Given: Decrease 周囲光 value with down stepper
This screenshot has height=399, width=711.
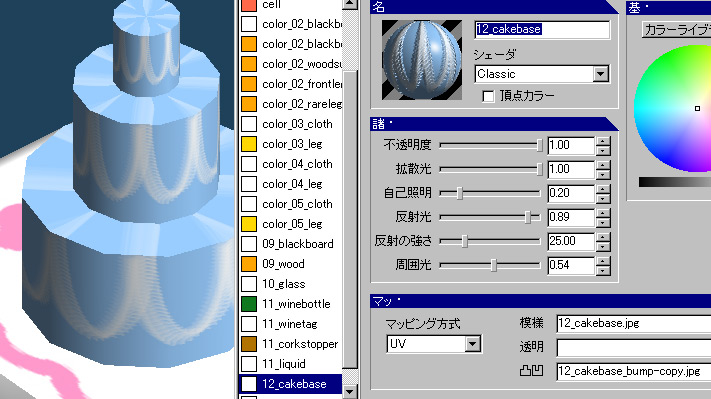Looking at the screenshot, I should (x=603, y=271).
